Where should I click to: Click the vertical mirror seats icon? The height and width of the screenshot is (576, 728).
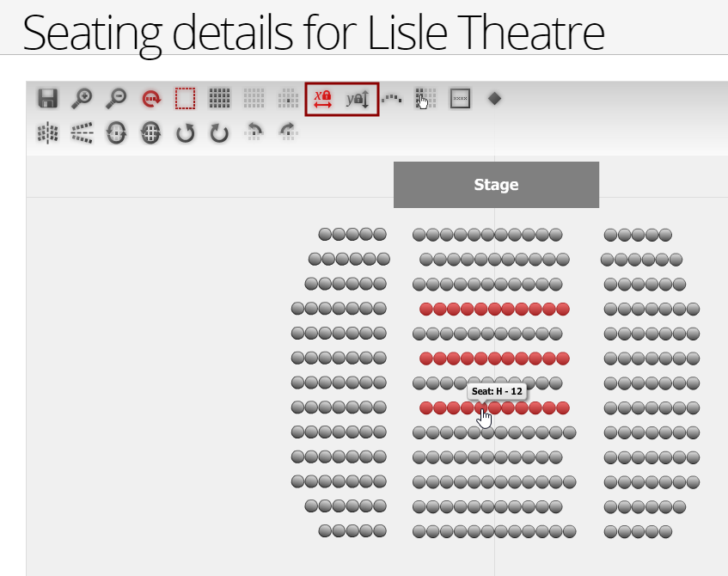pyautogui.click(x=48, y=133)
